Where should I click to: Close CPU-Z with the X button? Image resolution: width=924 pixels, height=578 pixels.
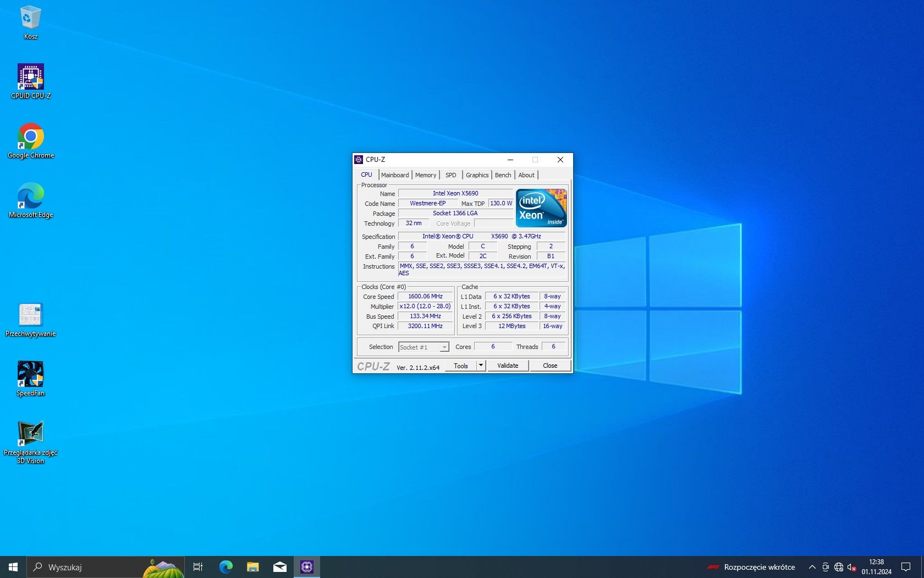(560, 160)
